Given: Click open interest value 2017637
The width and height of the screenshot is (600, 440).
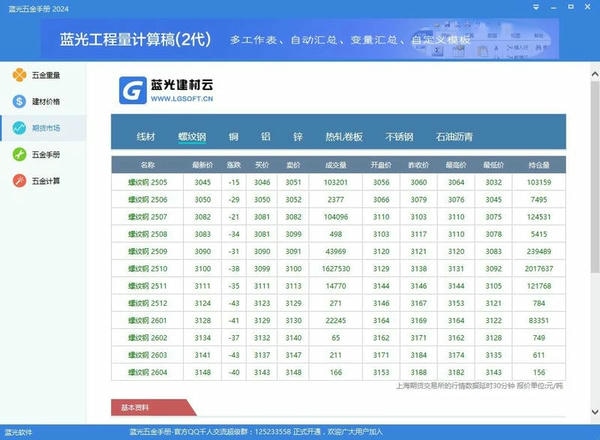Looking at the screenshot, I should point(539,269).
